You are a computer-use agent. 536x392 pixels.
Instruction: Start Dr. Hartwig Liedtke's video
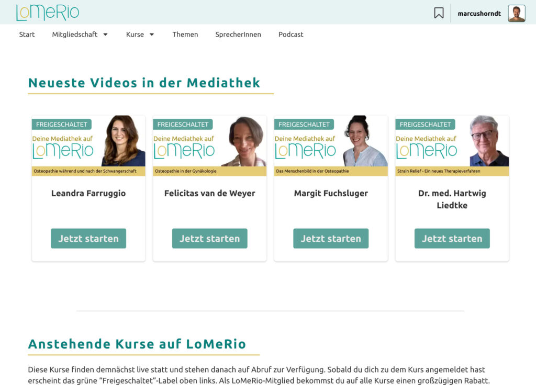point(452,239)
